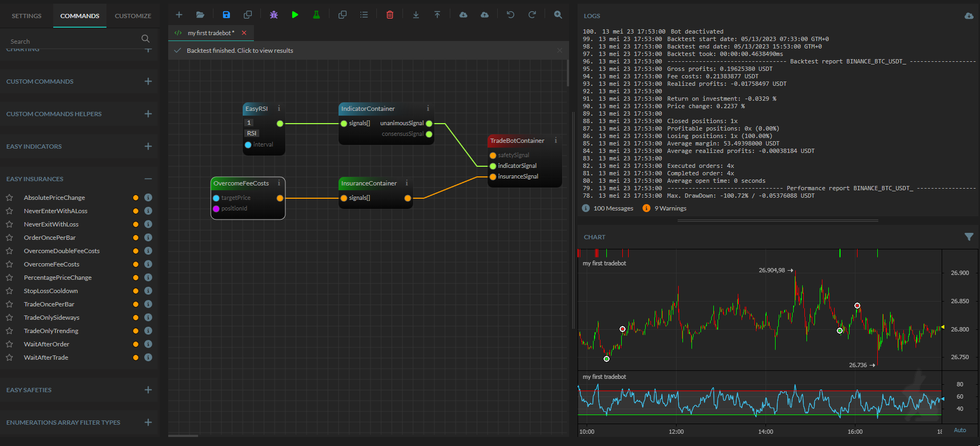Open info for WaitAfterTrade command

pyautogui.click(x=148, y=358)
